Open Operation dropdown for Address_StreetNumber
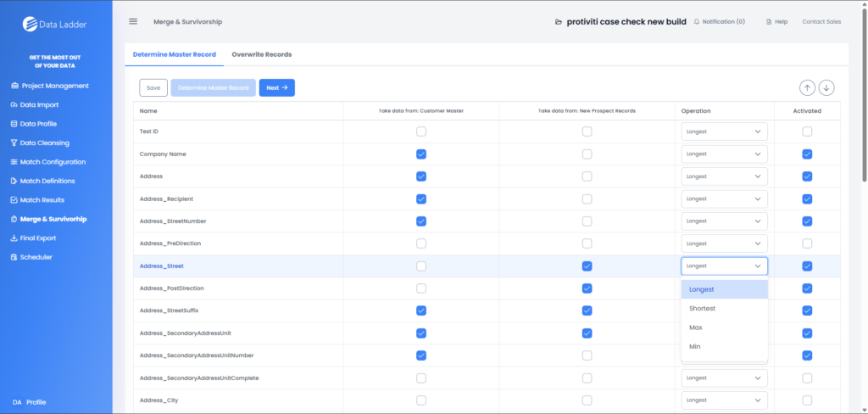This screenshot has height=414, width=868. pos(724,221)
